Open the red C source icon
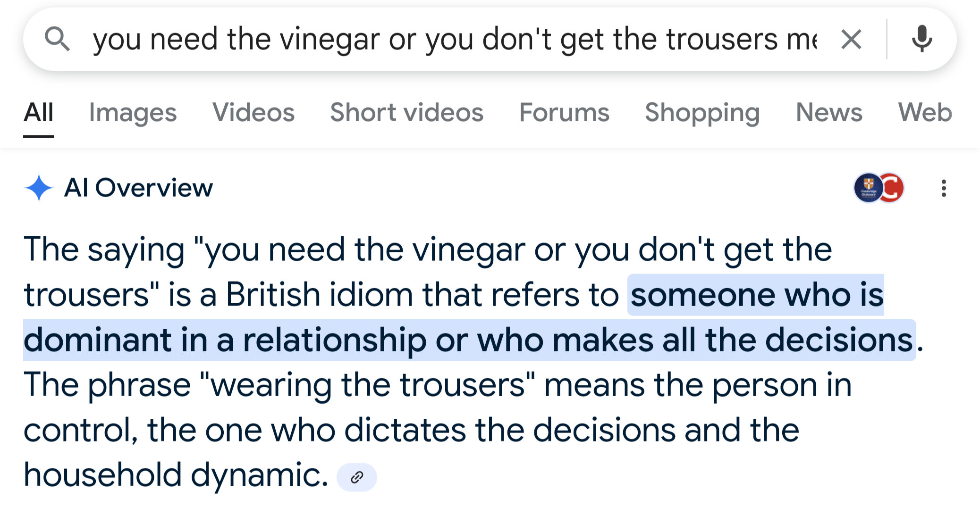Screen dimensions: 980x507 coord(892,188)
